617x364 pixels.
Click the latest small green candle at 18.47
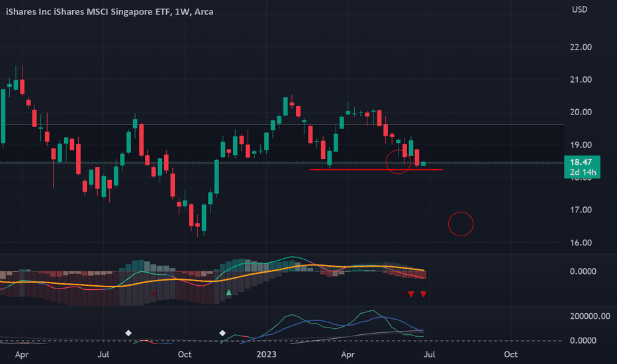pyautogui.click(x=424, y=163)
